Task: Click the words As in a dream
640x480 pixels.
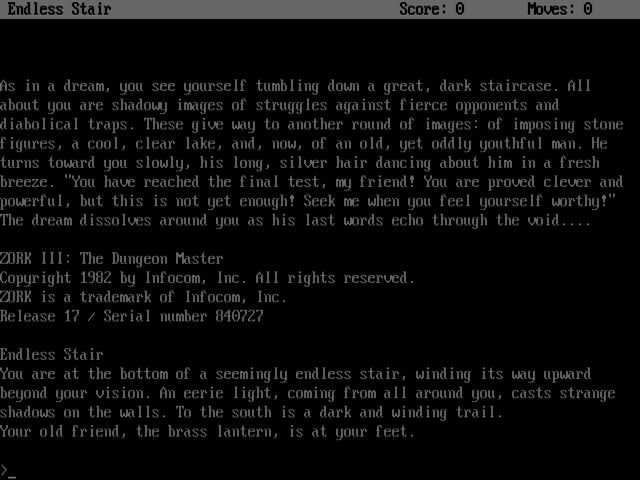Action: [55, 86]
